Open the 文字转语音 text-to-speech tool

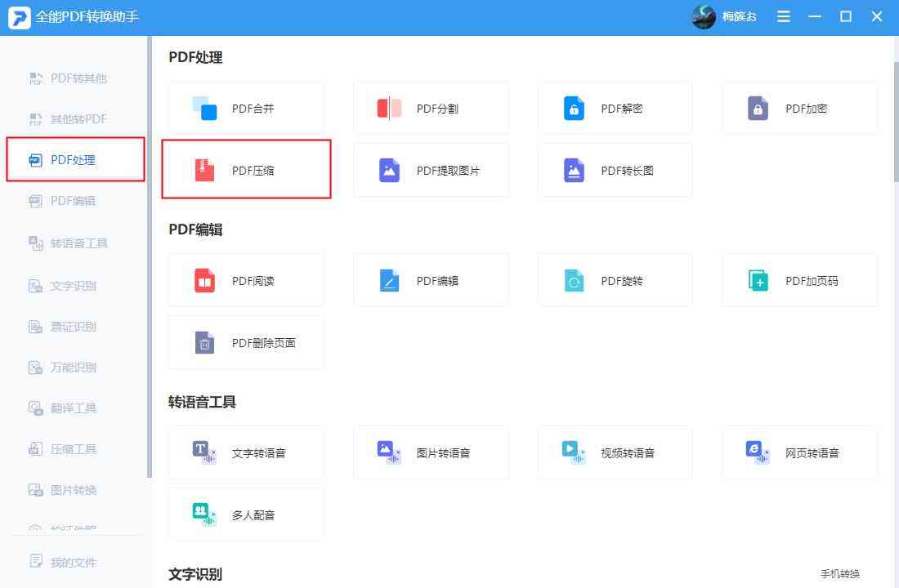click(x=246, y=452)
